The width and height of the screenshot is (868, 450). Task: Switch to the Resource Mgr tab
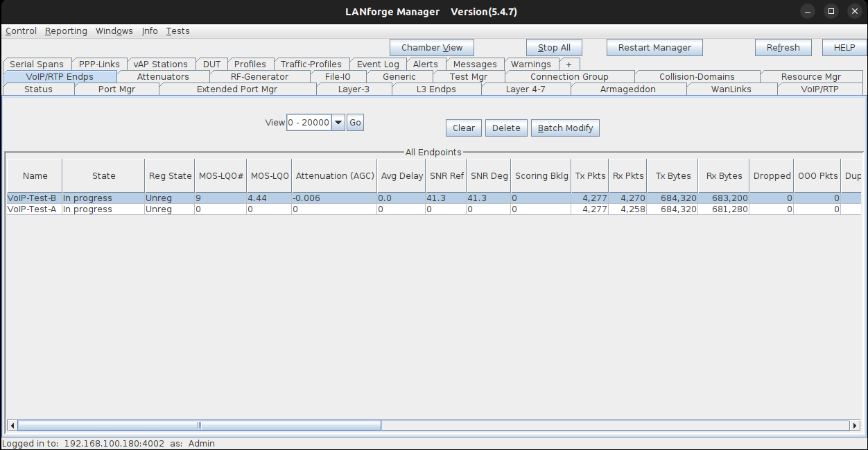click(x=811, y=76)
